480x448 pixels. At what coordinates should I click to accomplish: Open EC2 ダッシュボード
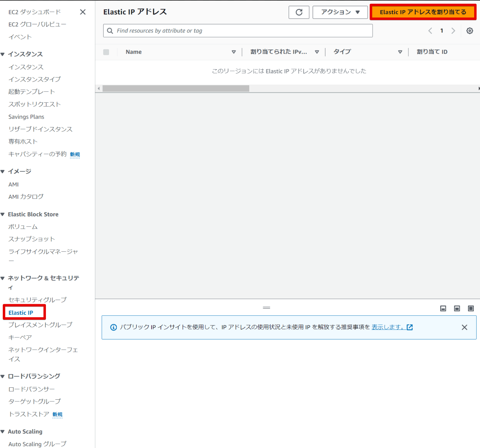click(35, 12)
